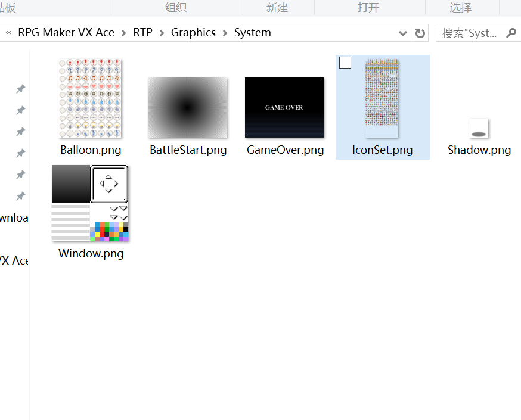Navigate to the RTP breadcrumb folder
This screenshot has width=521, height=420.
[143, 33]
